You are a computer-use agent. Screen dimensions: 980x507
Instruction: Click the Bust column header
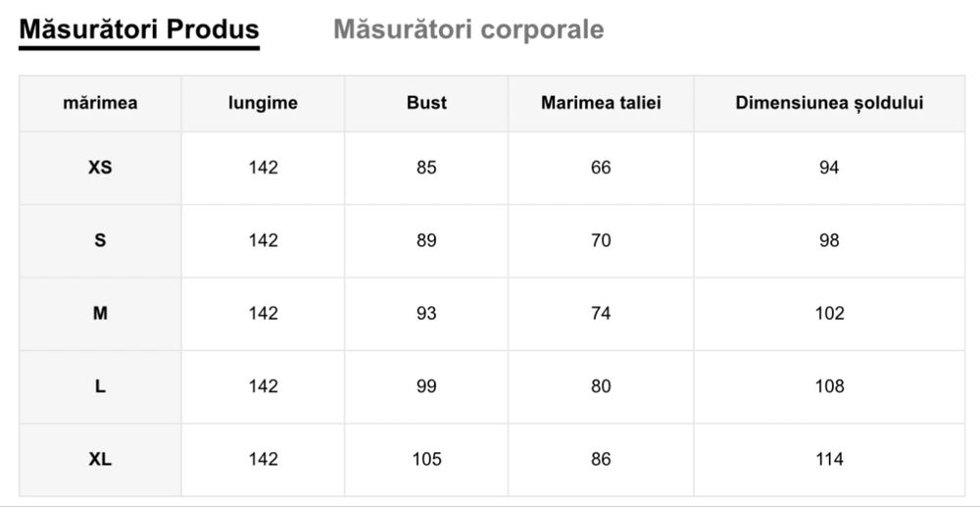tap(426, 103)
